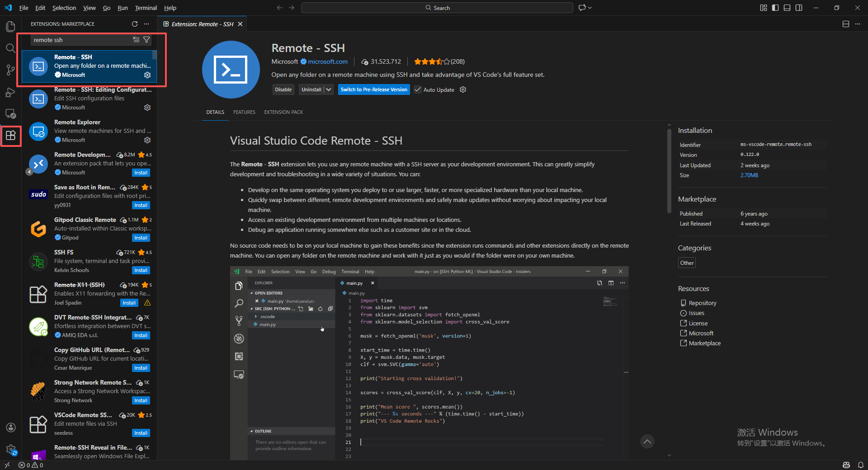The image size is (868, 470).
Task: Open the Search view in activity bar
Action: pyautogui.click(x=10, y=48)
